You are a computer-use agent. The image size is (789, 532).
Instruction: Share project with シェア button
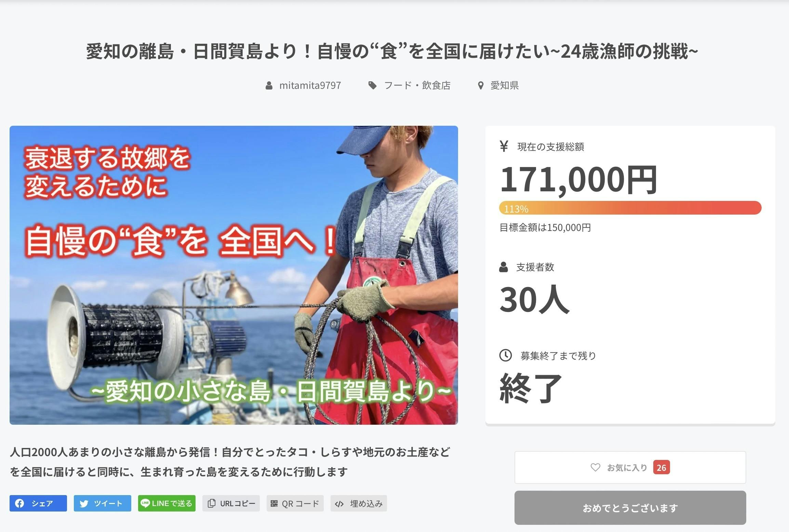pyautogui.click(x=38, y=503)
